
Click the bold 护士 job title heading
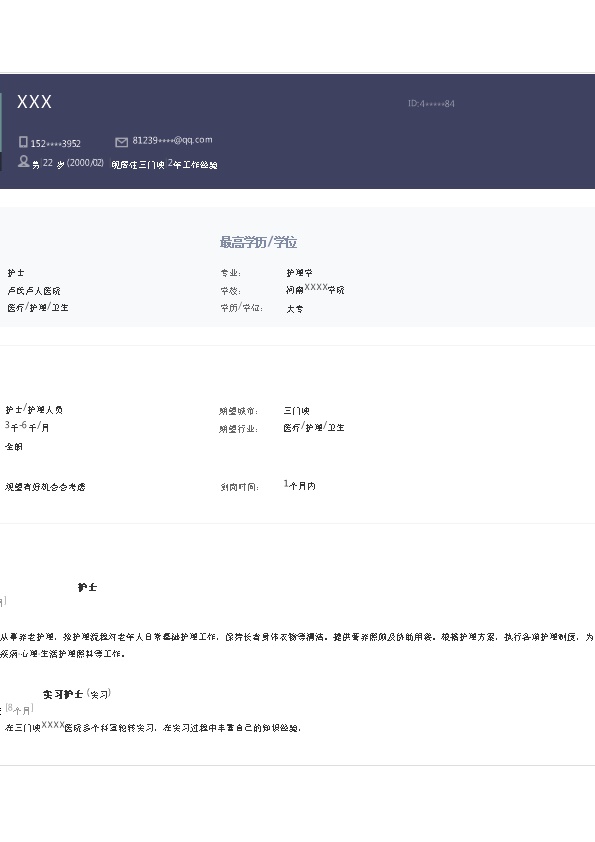pos(87,587)
